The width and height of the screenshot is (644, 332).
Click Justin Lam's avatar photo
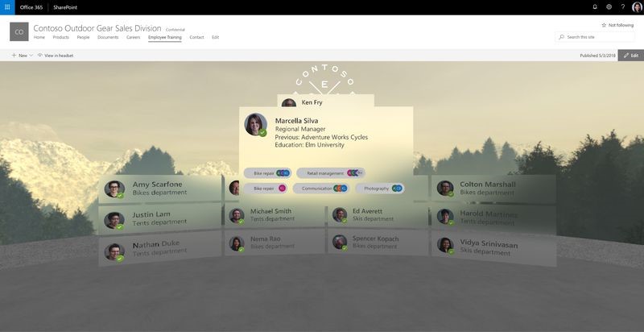(x=114, y=220)
